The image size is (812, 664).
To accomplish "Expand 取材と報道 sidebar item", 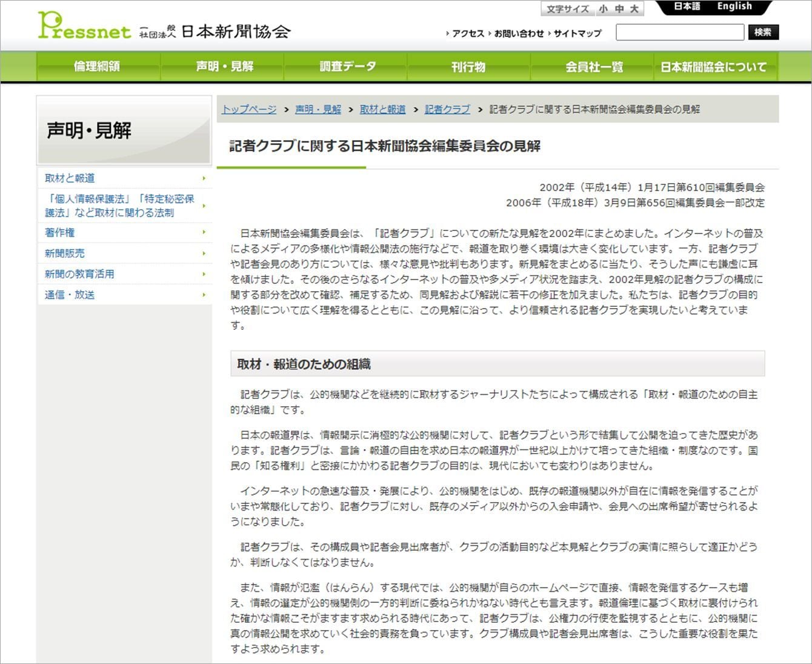I will click(x=70, y=178).
